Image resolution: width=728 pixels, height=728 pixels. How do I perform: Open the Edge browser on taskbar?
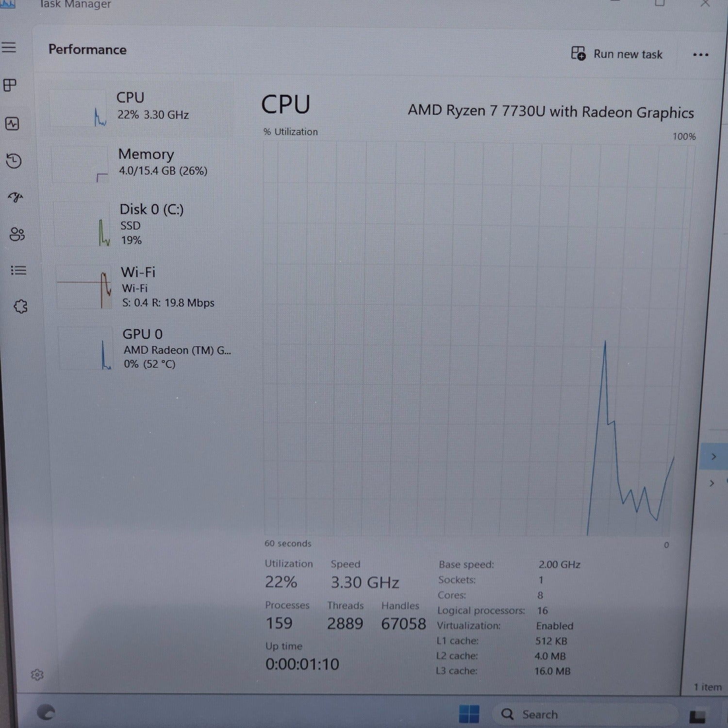pos(46,712)
